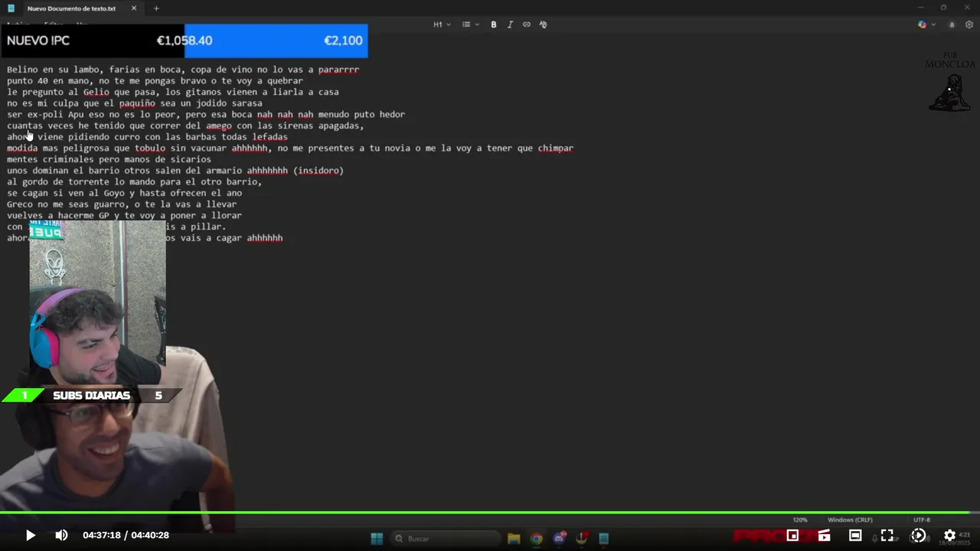Select the Nuevo Documento de texto.txt tab

pos(71,8)
